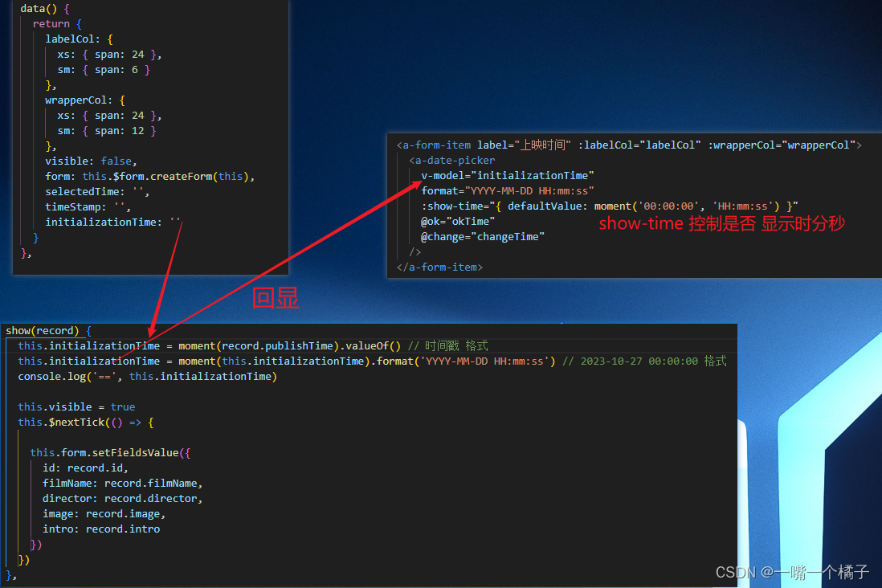Click the "initializationTime: ''" data property
Image resolution: width=882 pixels, height=588 pixels.
click(112, 223)
